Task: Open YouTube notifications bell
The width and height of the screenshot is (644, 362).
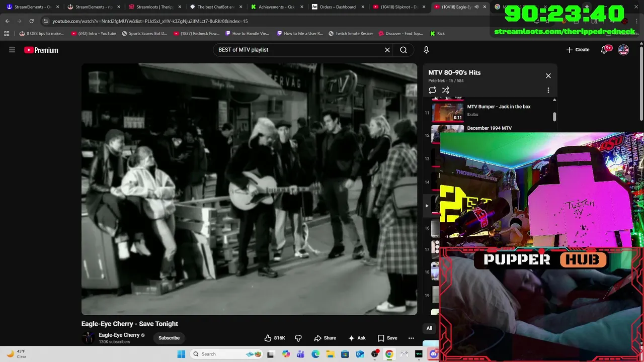Action: 605,50
